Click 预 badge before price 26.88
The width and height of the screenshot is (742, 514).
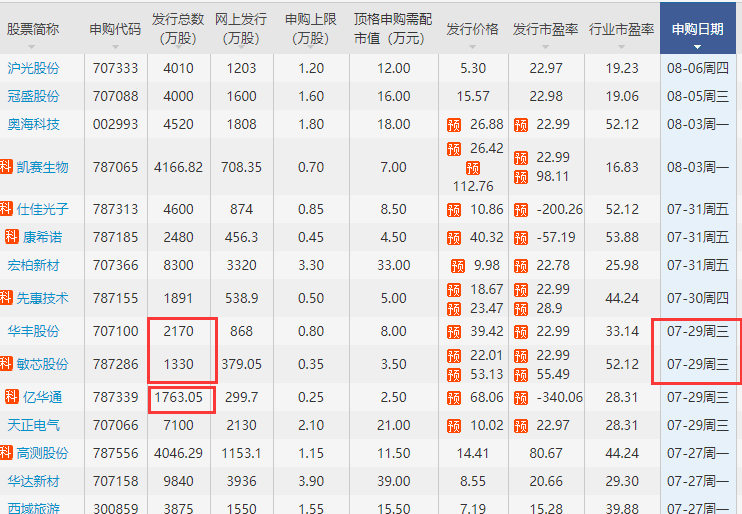click(454, 125)
